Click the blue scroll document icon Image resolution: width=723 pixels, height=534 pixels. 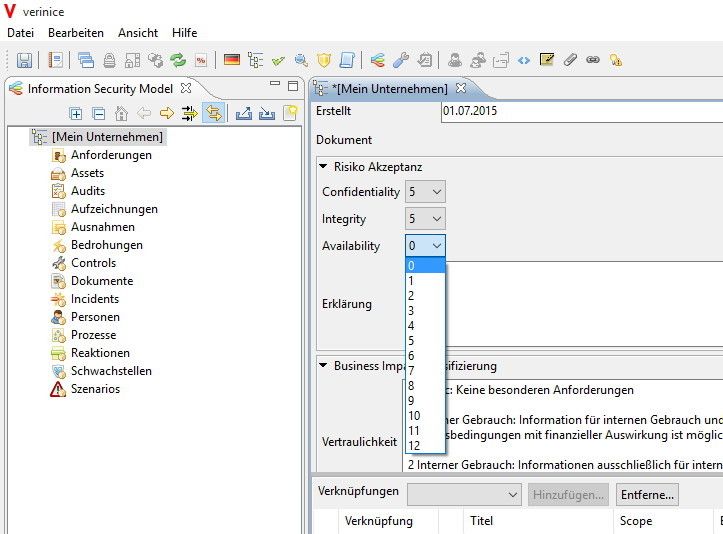[347, 60]
